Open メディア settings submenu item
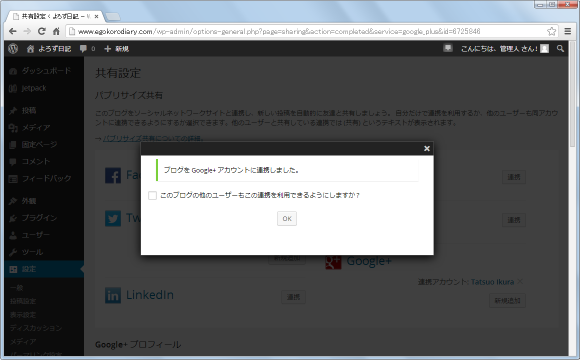 (x=23, y=341)
